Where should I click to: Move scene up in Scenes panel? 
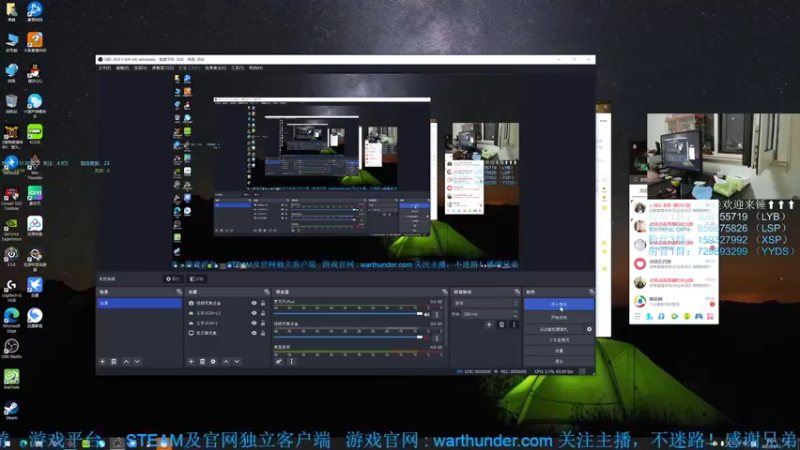126,361
